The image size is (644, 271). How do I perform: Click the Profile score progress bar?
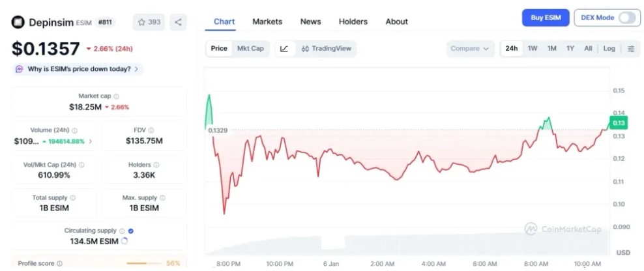point(145,263)
